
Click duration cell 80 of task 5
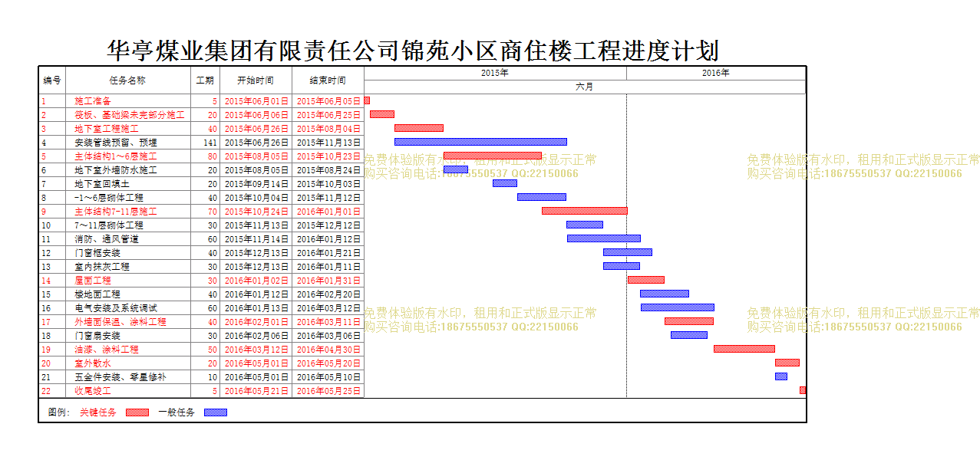205,156
